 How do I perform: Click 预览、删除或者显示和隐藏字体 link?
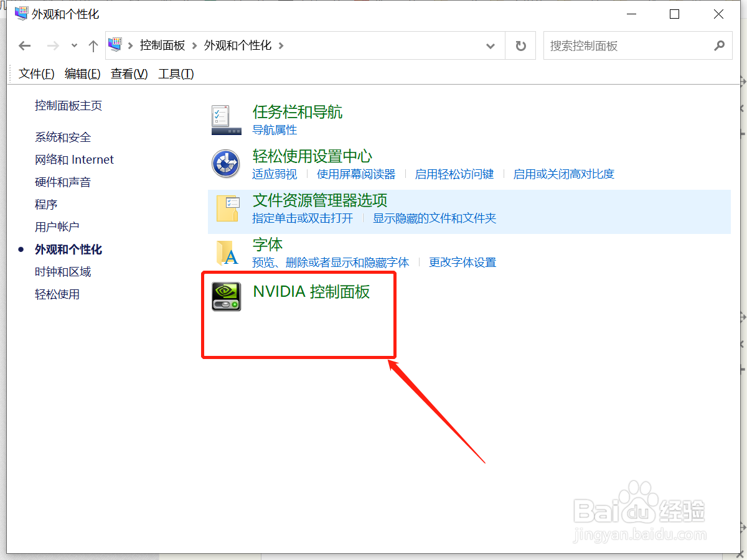coord(331,263)
